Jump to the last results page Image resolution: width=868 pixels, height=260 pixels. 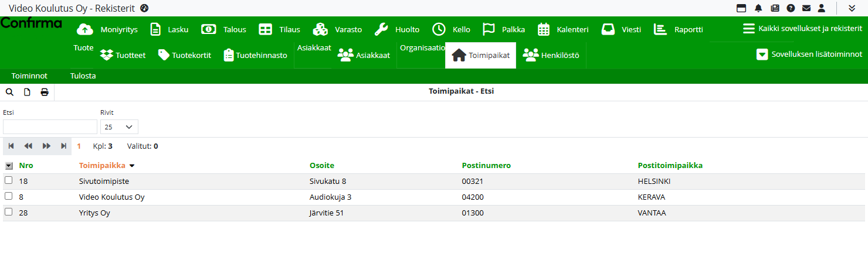click(63, 146)
